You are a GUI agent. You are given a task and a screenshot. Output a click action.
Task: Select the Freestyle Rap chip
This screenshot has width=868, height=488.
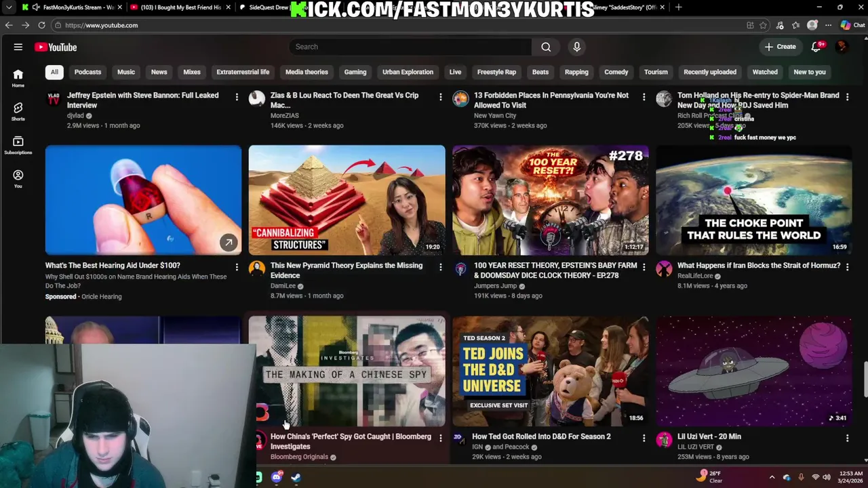(496, 72)
